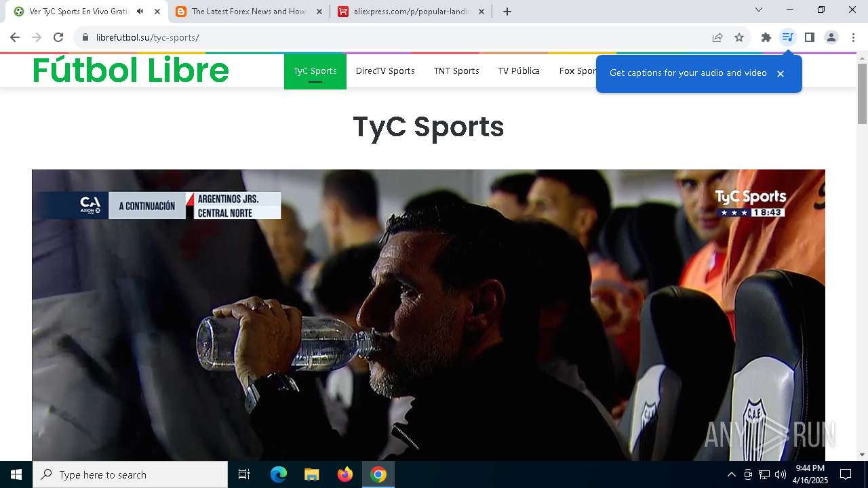The image size is (868, 488).
Task: Launch Firefox from the taskbar
Action: point(345,474)
